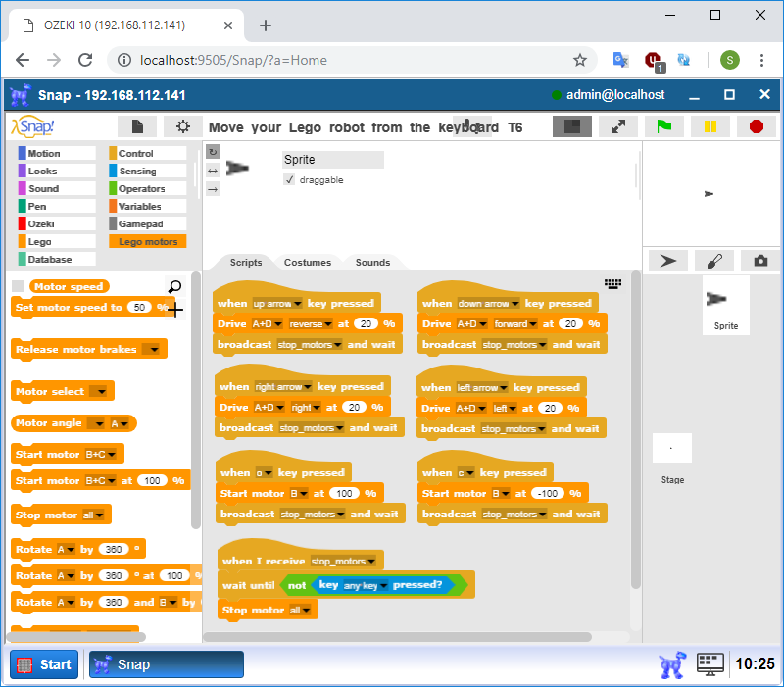Open the settings gear menu
This screenshot has width=784, height=687.
pos(183,126)
